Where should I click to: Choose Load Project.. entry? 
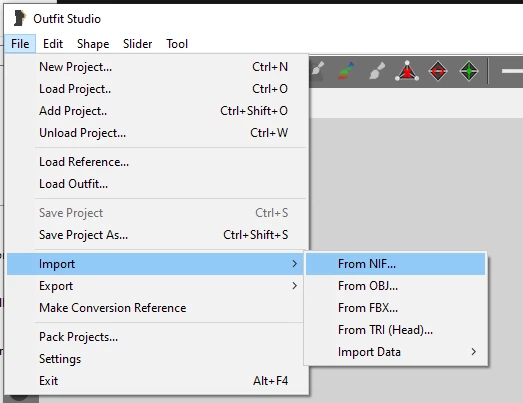pos(157,89)
